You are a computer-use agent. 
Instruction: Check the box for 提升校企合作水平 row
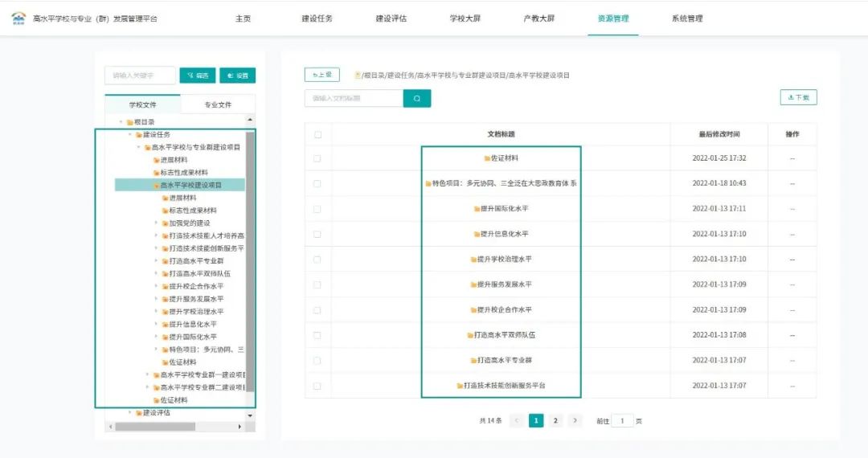pyautogui.click(x=317, y=310)
